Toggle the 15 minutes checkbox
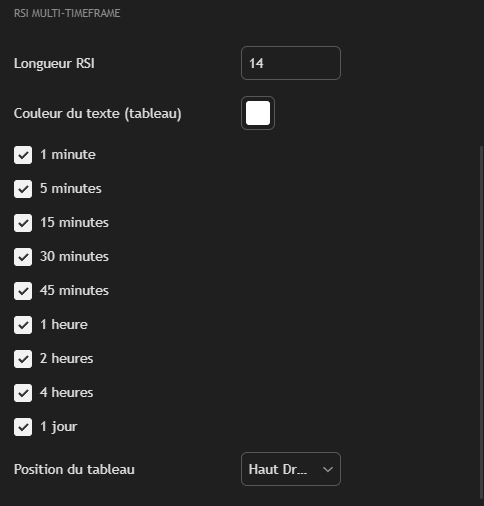This screenshot has height=506, width=484. (23, 223)
